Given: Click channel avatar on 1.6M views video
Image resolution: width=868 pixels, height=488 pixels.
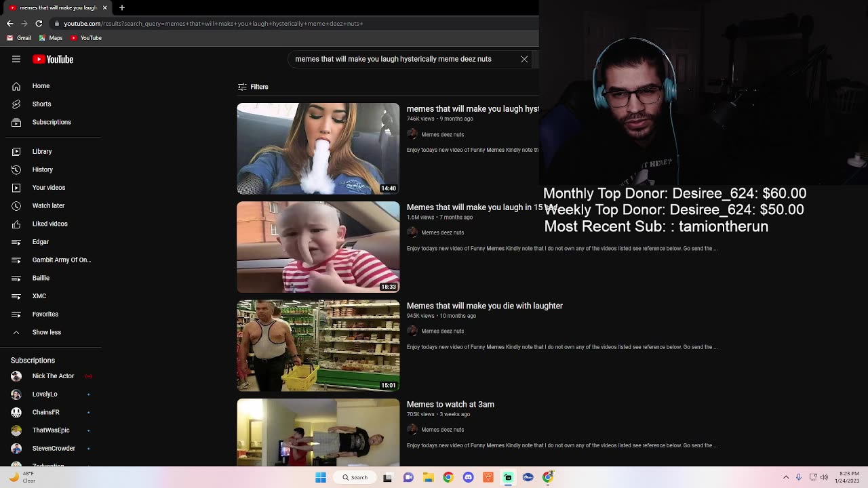Looking at the screenshot, I should click(x=412, y=232).
